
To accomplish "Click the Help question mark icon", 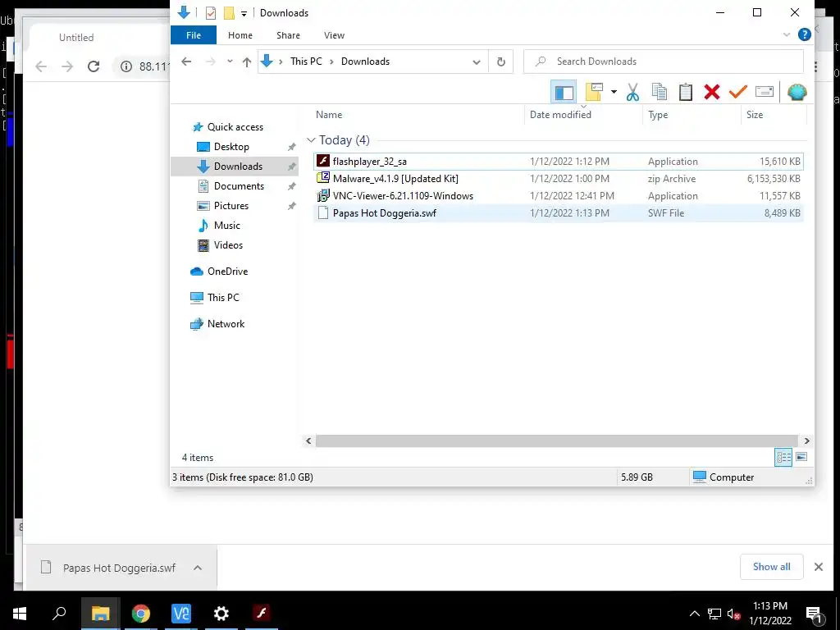I will (x=804, y=34).
